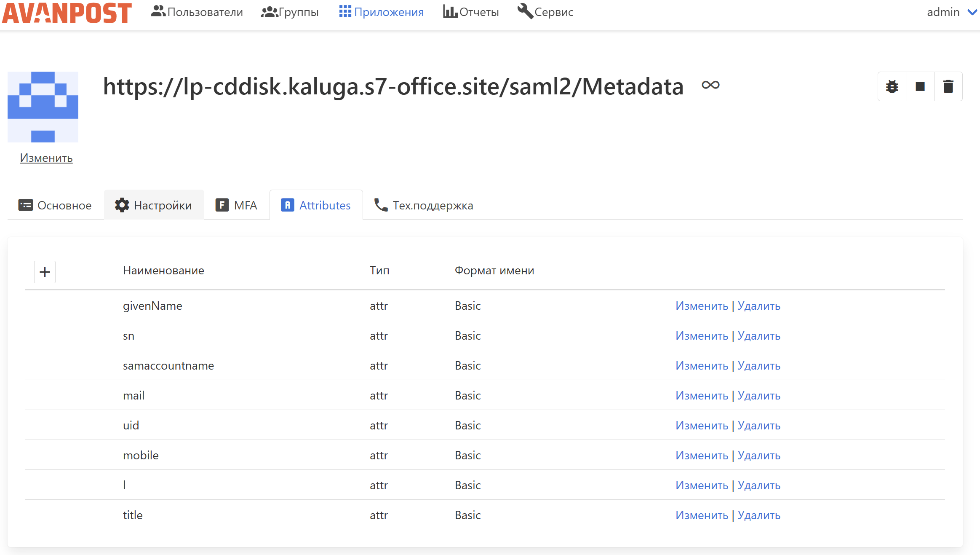Open the Сервис wrench menu

[545, 12]
